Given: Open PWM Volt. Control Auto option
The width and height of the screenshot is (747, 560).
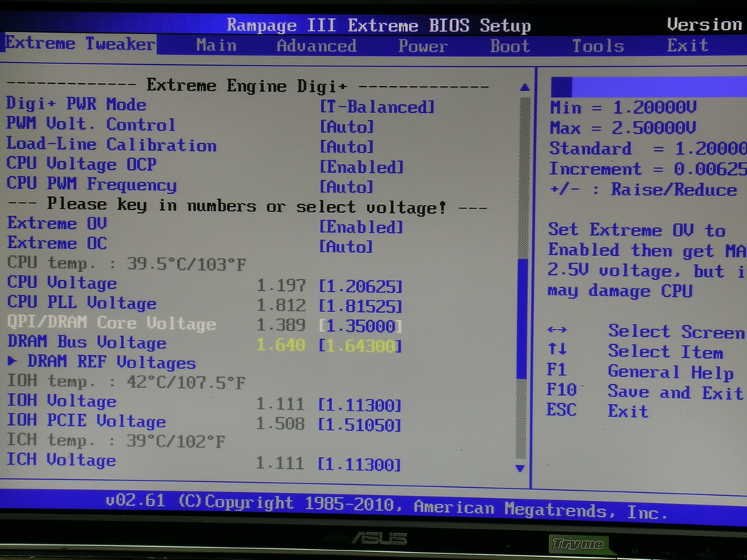Looking at the screenshot, I should pos(347,127).
